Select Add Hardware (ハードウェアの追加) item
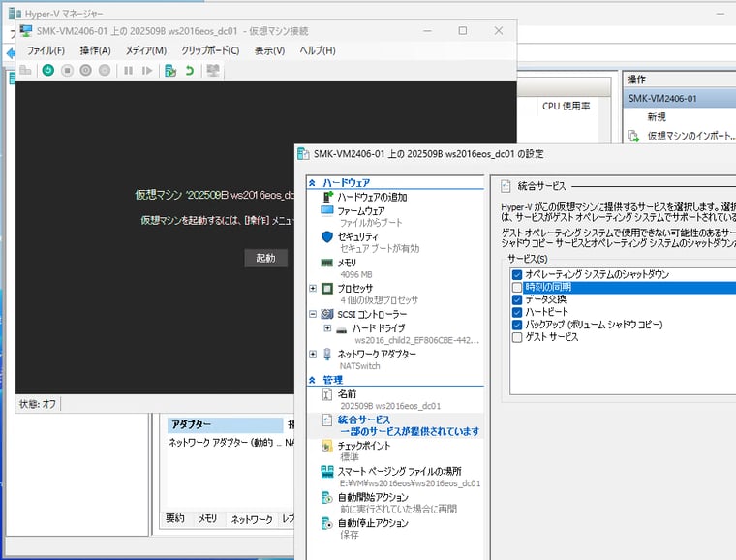 [372, 197]
